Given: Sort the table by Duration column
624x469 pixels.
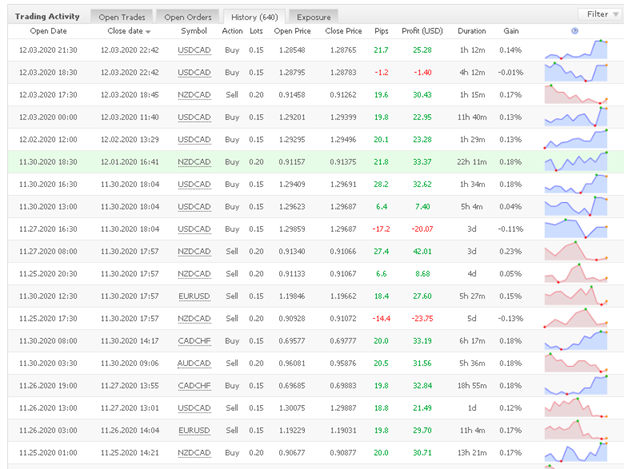Looking at the screenshot, I should point(474,30).
